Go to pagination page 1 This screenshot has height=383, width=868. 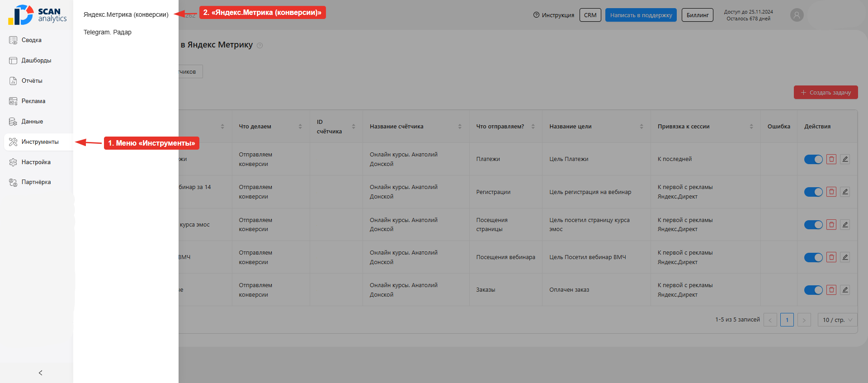pos(787,320)
